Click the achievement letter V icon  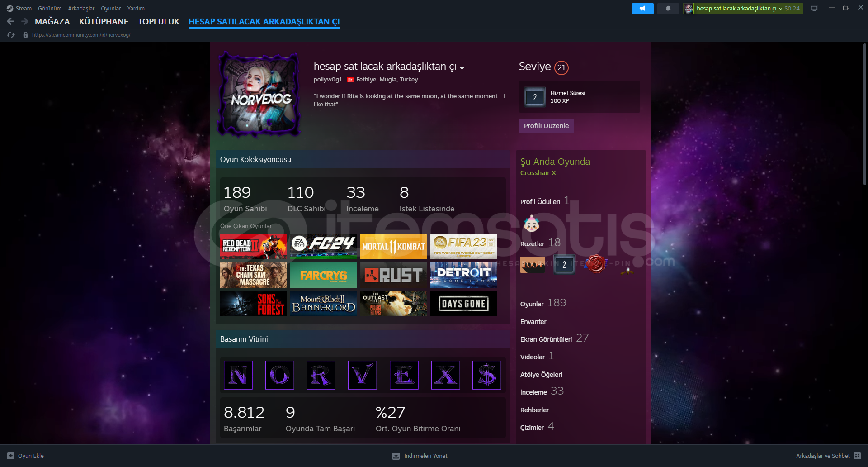pyautogui.click(x=363, y=375)
